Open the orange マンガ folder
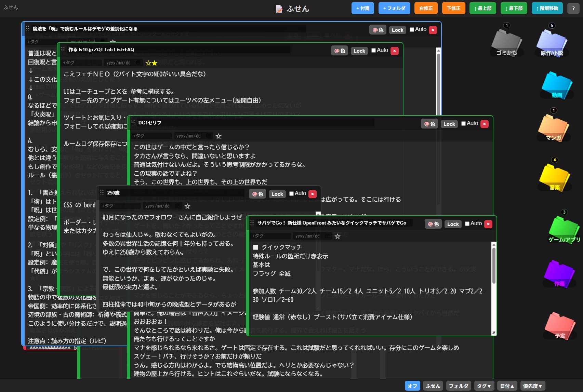The height and width of the screenshot is (392, 583). pyautogui.click(x=553, y=128)
